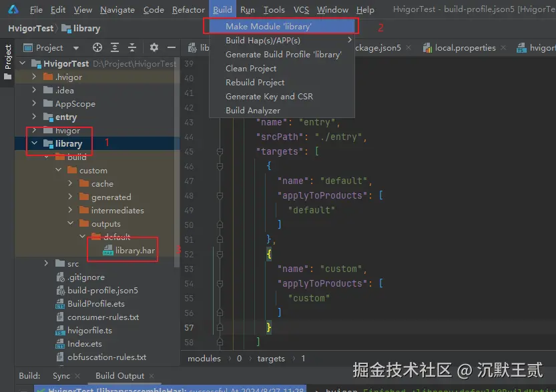Click modules breadcrumb in editor footer
Viewport: 556px width, 392px height.
click(x=204, y=359)
